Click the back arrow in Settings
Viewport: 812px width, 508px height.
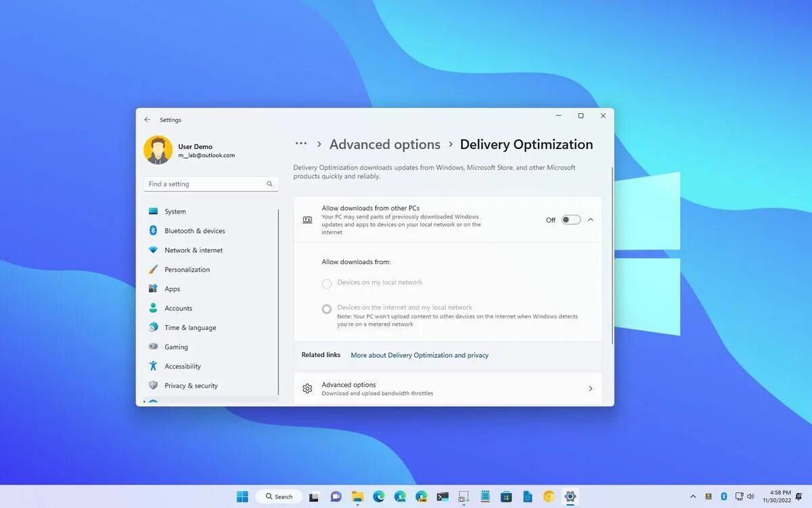point(148,119)
